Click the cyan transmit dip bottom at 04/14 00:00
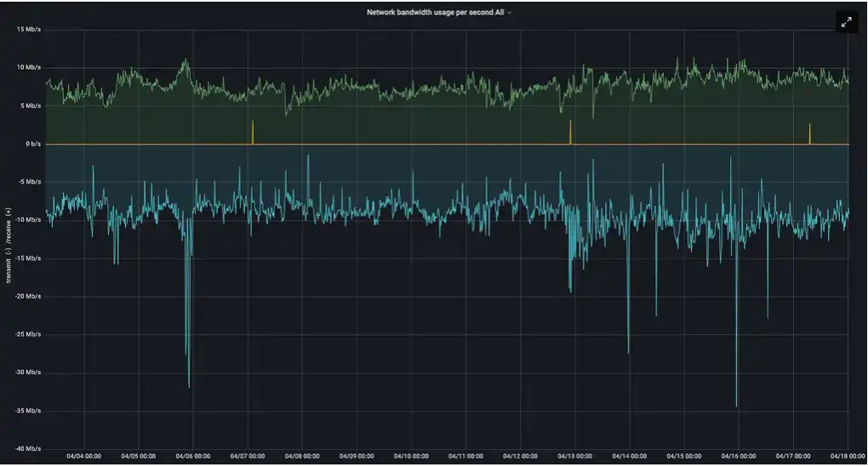 (x=628, y=352)
